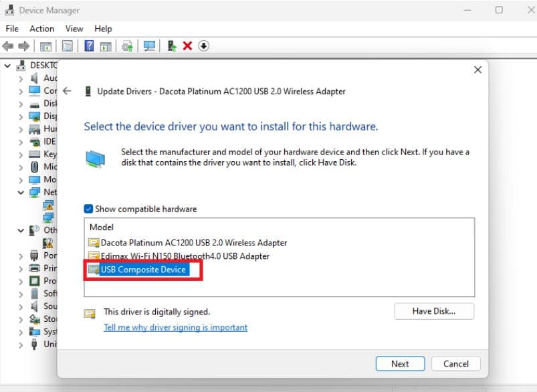Collapse the Other devices tree node

pyautogui.click(x=21, y=231)
